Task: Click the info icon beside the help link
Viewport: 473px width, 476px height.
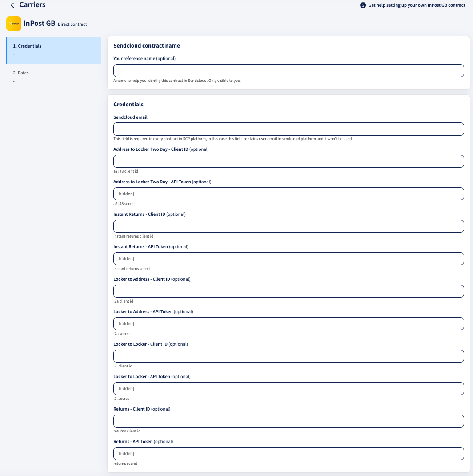Action: [x=363, y=5]
